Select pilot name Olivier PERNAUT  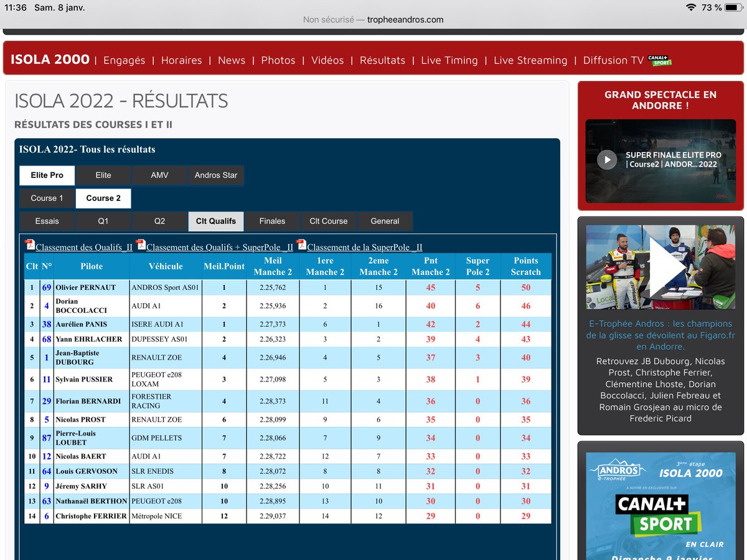pyautogui.click(x=86, y=287)
